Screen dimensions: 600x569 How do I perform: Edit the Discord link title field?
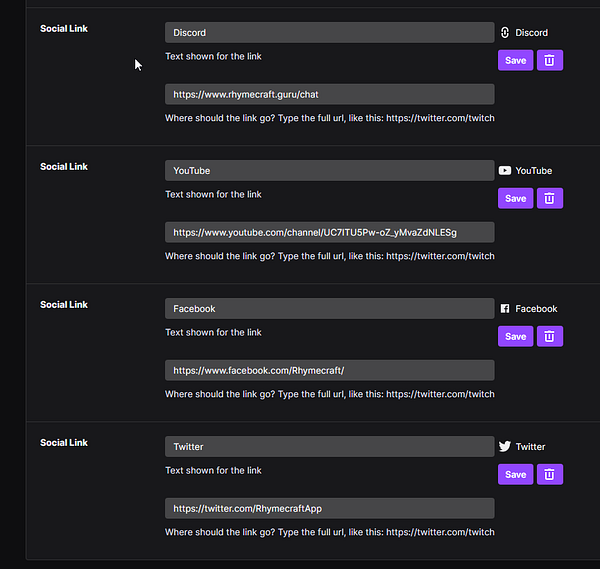pos(329,33)
